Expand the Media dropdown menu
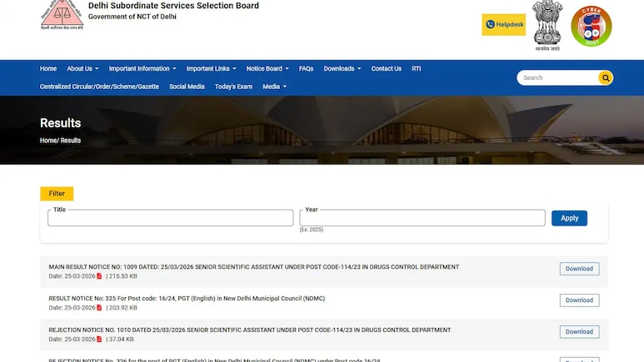Image resolution: width=644 pixels, height=362 pixels. coord(274,87)
